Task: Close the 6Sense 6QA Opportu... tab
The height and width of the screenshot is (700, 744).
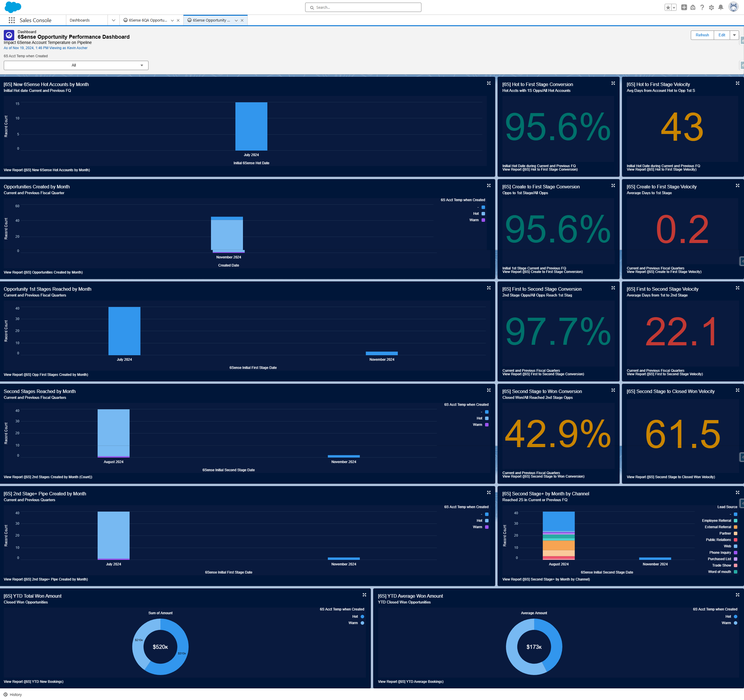Action: 178,21
